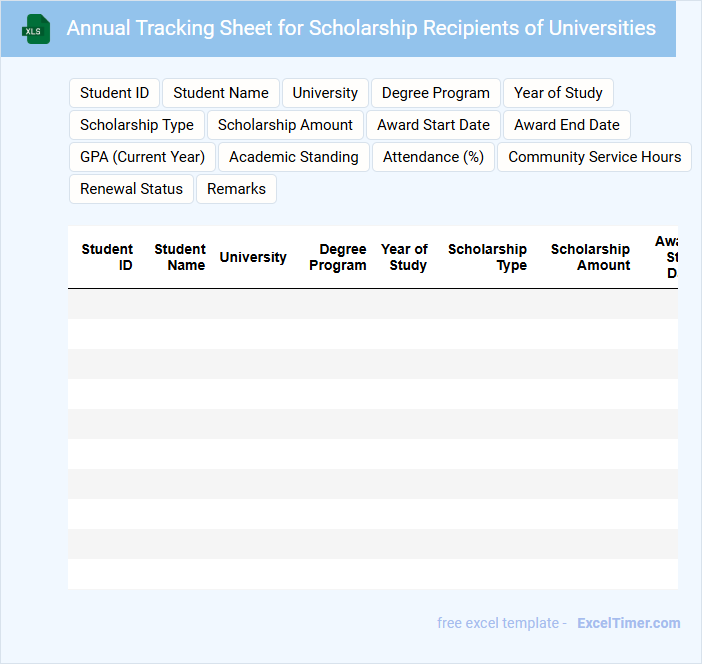Select the Scholarship Type tag

pos(137,125)
